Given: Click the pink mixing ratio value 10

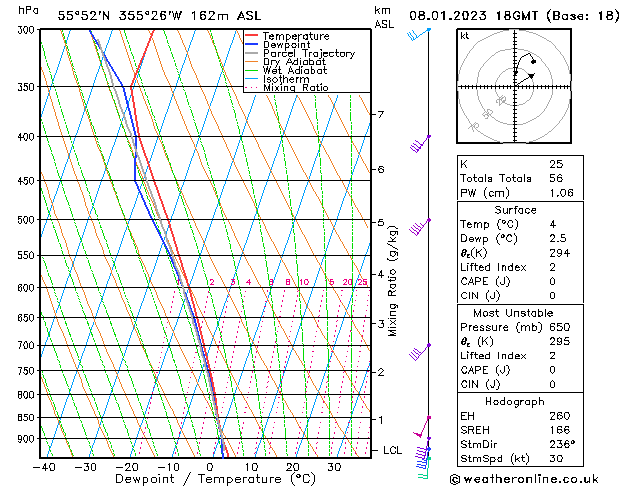Looking at the screenshot, I should [x=304, y=282].
